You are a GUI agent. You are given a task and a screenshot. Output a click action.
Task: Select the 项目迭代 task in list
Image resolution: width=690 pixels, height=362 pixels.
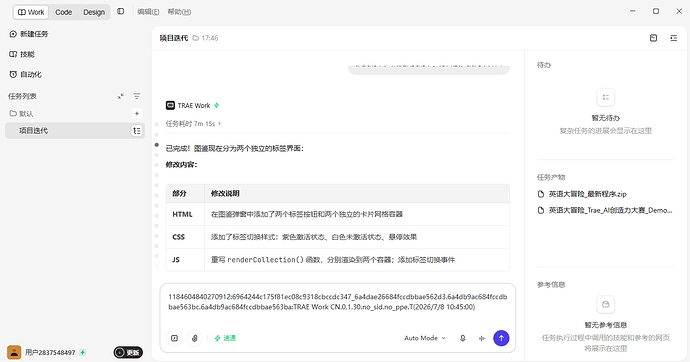pos(75,131)
